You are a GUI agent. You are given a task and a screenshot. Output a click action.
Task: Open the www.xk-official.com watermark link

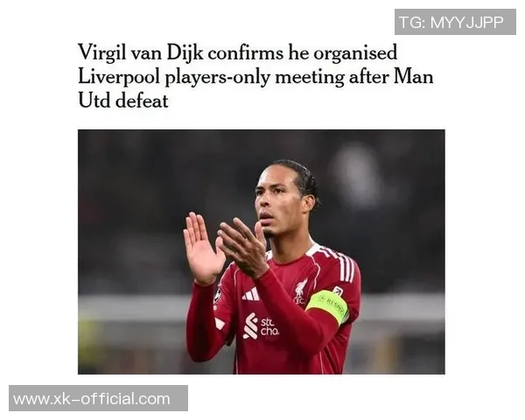pyautogui.click(x=98, y=399)
